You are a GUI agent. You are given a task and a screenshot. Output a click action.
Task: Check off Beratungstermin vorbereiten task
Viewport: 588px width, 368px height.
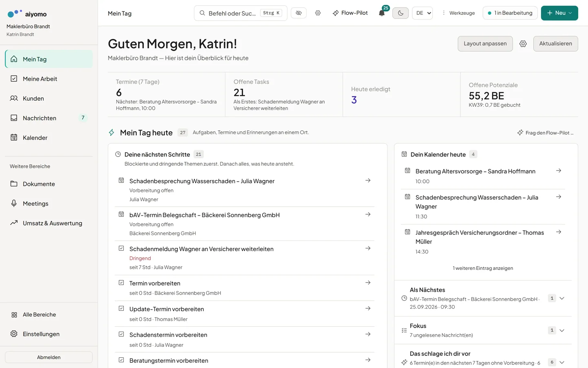point(121,360)
